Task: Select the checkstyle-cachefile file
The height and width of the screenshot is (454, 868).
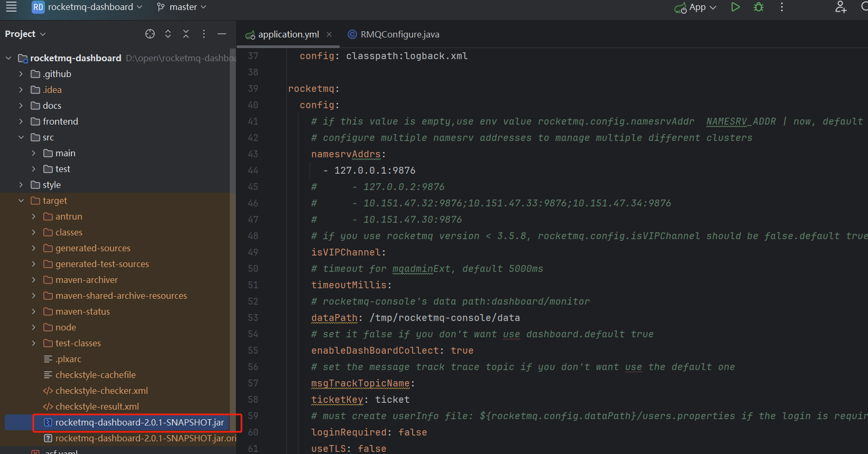Action: [96, 375]
